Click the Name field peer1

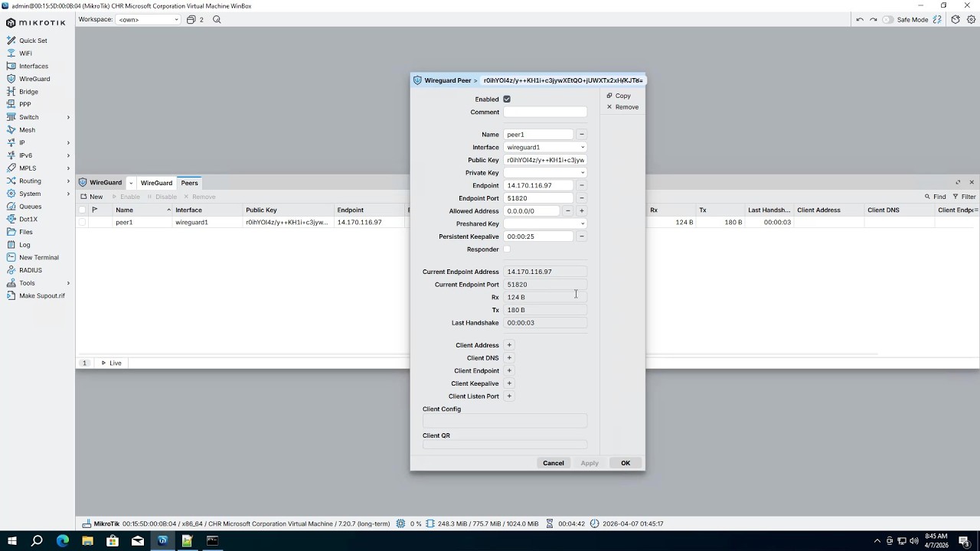[538, 135]
